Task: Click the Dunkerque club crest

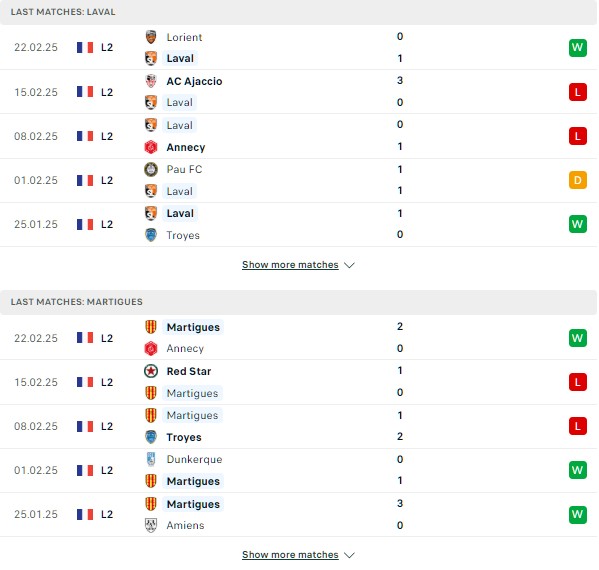Action: click(x=151, y=459)
